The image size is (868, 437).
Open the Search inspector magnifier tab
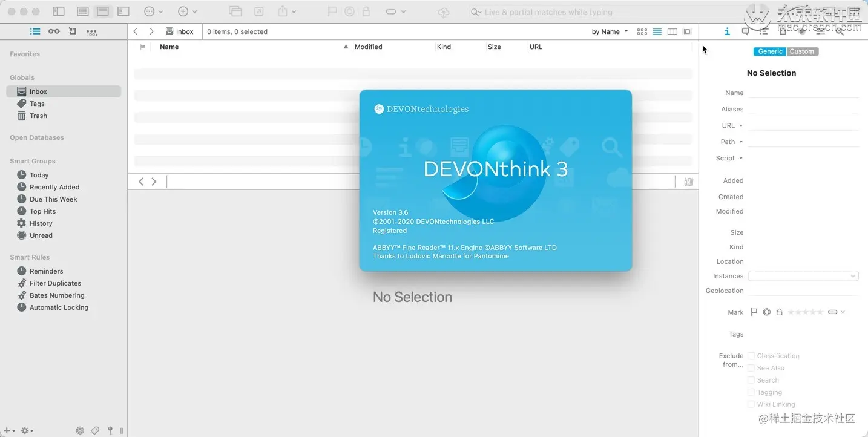[x=840, y=31]
